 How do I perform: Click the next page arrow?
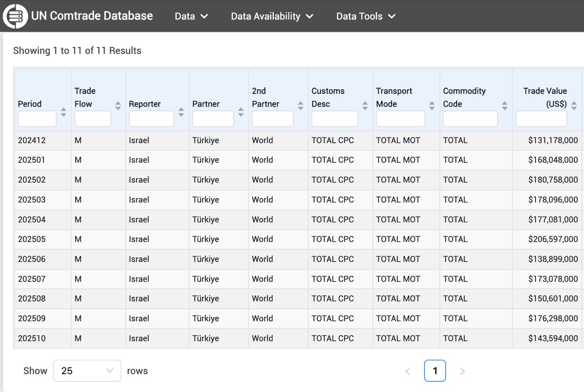pyautogui.click(x=462, y=371)
